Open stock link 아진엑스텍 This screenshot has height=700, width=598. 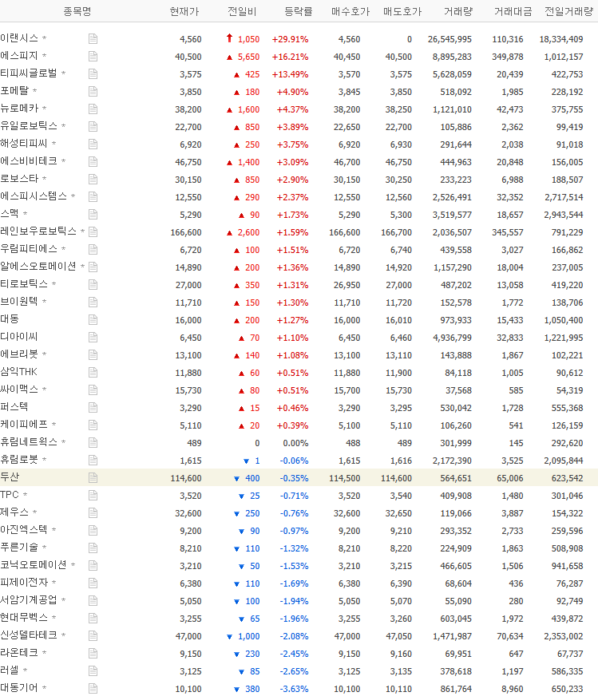24,529
